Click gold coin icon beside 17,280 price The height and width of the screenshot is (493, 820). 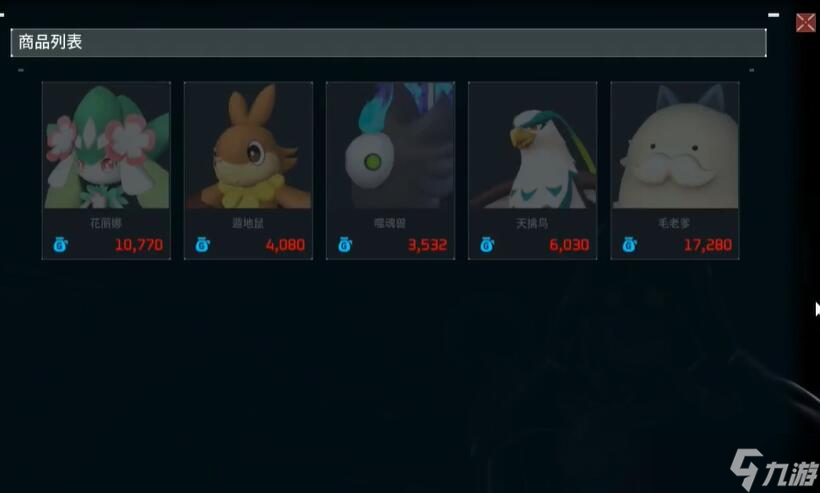pyautogui.click(x=630, y=245)
